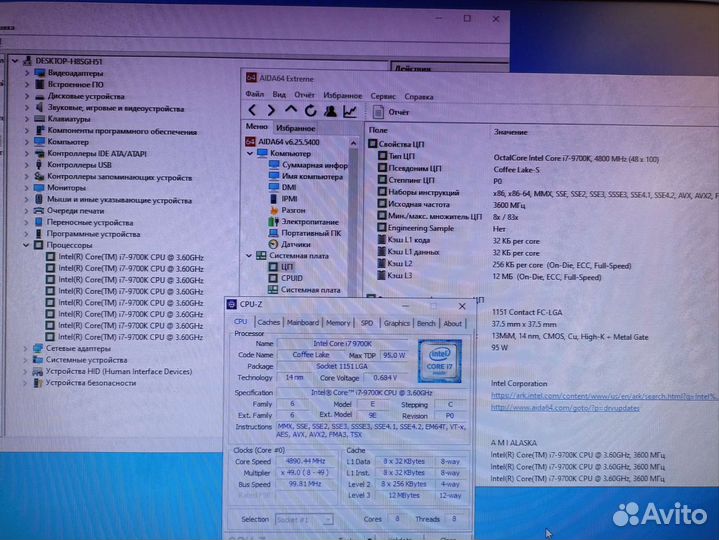Open the Сервис menu in AIDA64
Screen dimensions: 719x540
(x=383, y=96)
